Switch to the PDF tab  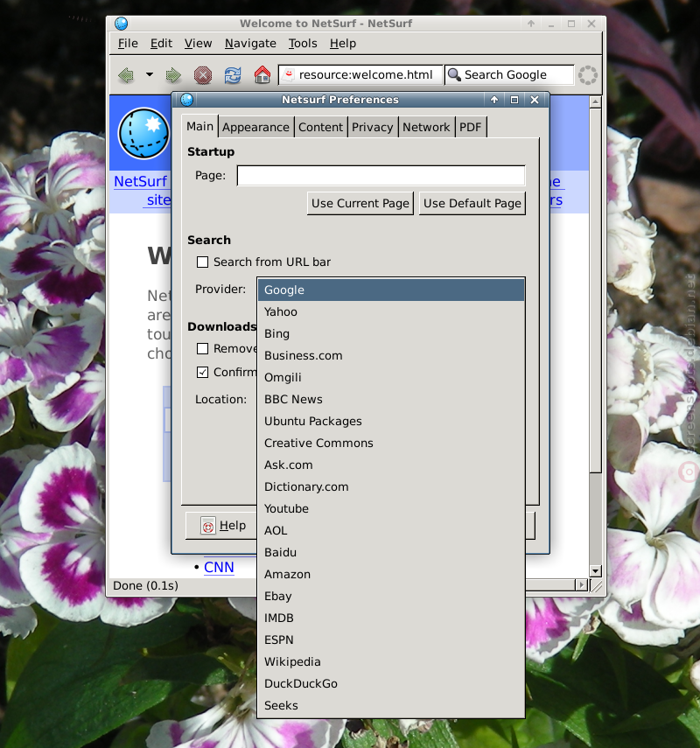[471, 128]
